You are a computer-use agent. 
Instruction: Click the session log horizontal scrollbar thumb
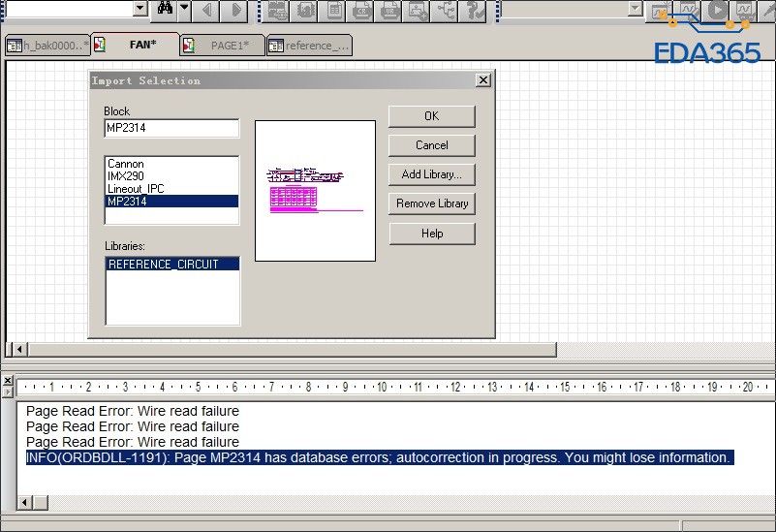click(x=41, y=503)
